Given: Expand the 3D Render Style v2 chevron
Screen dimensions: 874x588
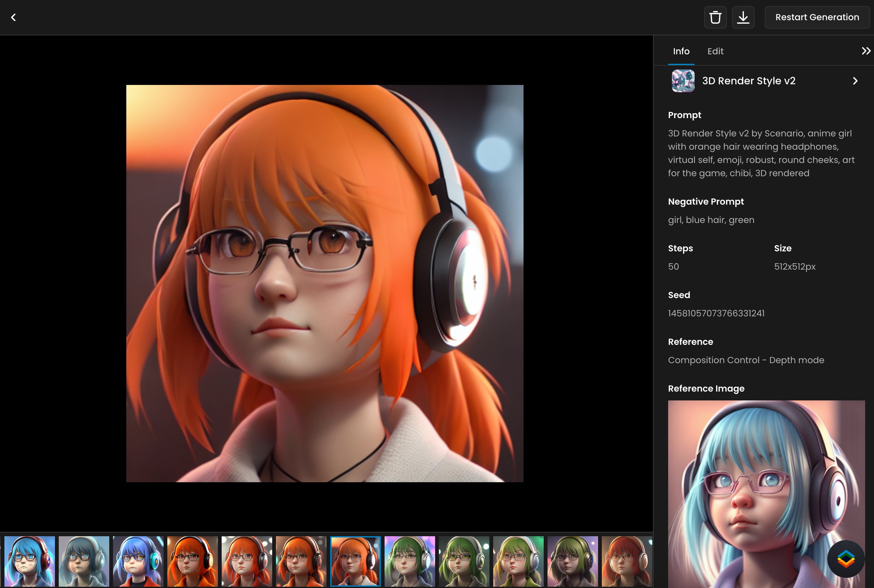Looking at the screenshot, I should click(855, 81).
